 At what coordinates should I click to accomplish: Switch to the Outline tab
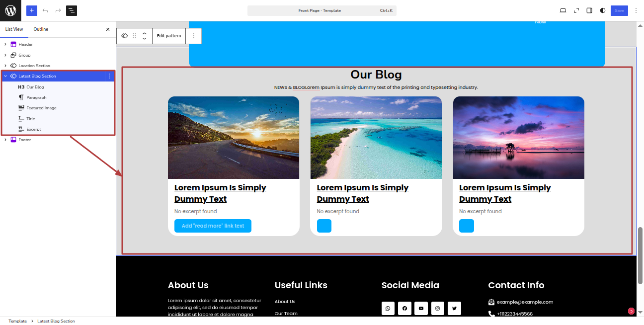(41, 29)
